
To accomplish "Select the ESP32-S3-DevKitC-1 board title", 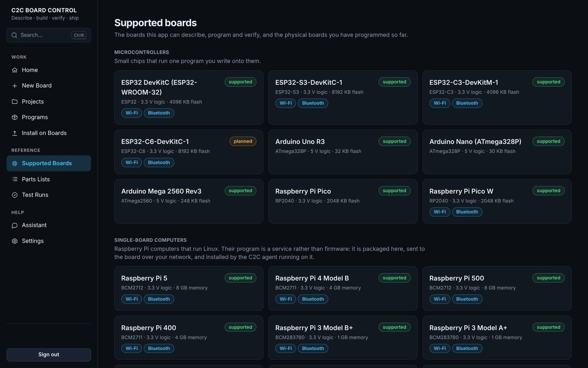I will 309,83.
